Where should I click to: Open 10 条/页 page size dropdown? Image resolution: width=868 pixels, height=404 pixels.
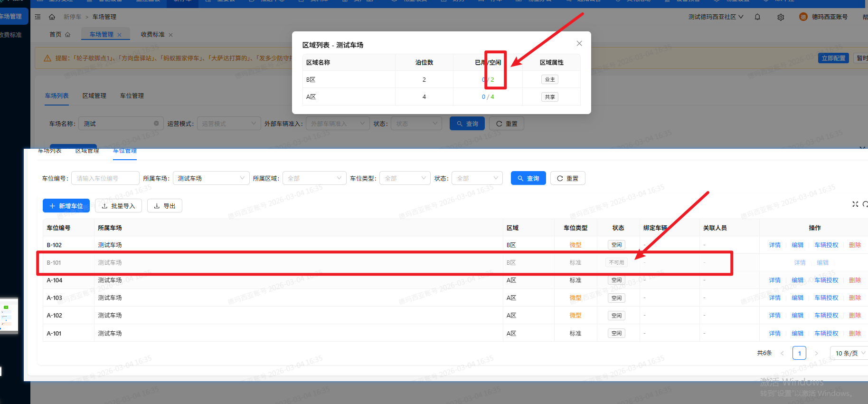(x=849, y=353)
